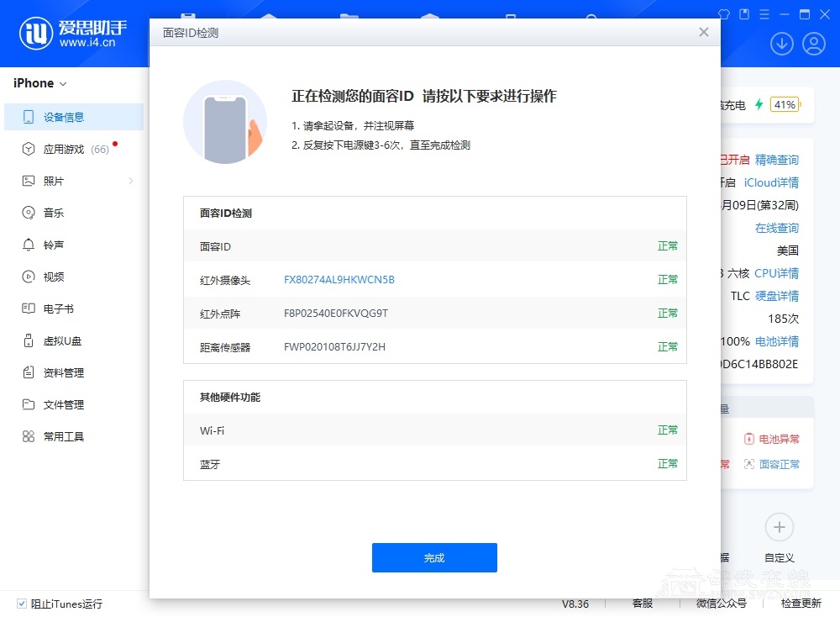
Task: Open the skin theme (shirt) icon
Action: (725, 13)
